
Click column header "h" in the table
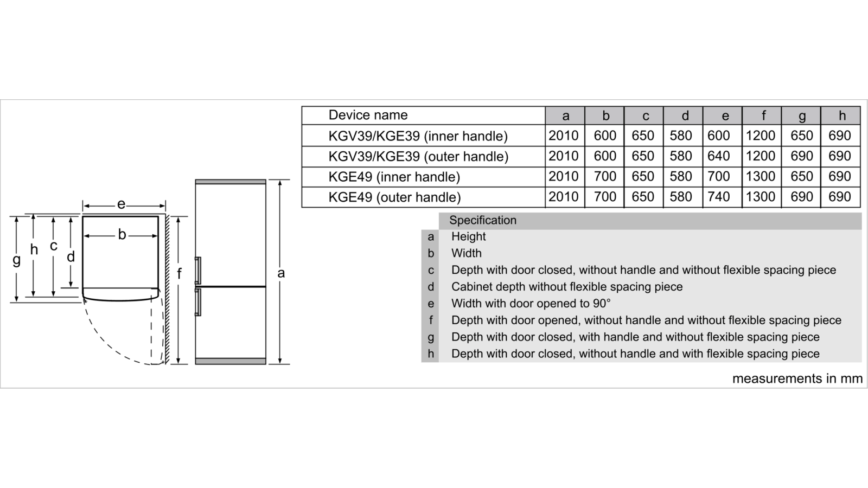click(x=842, y=115)
